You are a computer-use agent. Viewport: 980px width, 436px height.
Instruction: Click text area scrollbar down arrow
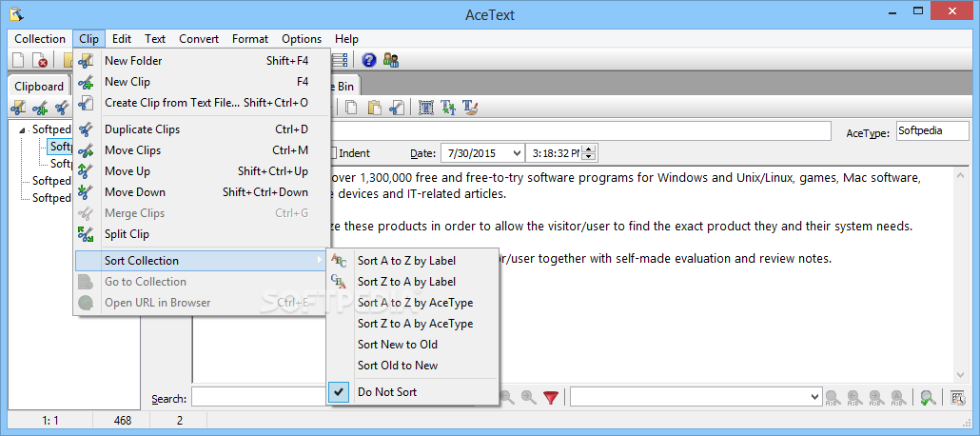point(961,374)
